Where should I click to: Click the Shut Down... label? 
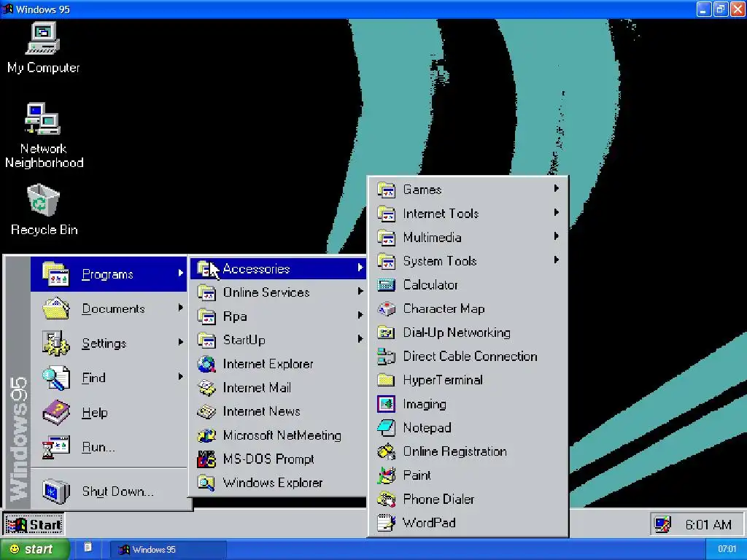tap(118, 491)
